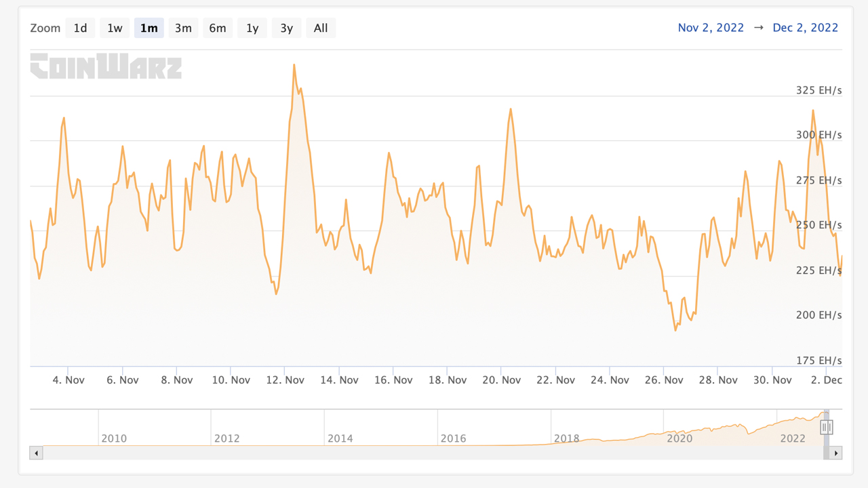Click the CoinWarz logo watermark

105,67
